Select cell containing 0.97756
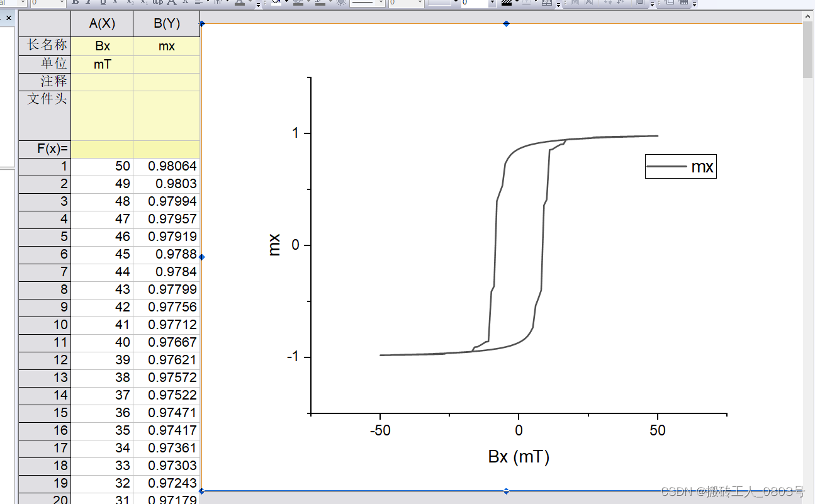The image size is (815, 504). (x=167, y=307)
